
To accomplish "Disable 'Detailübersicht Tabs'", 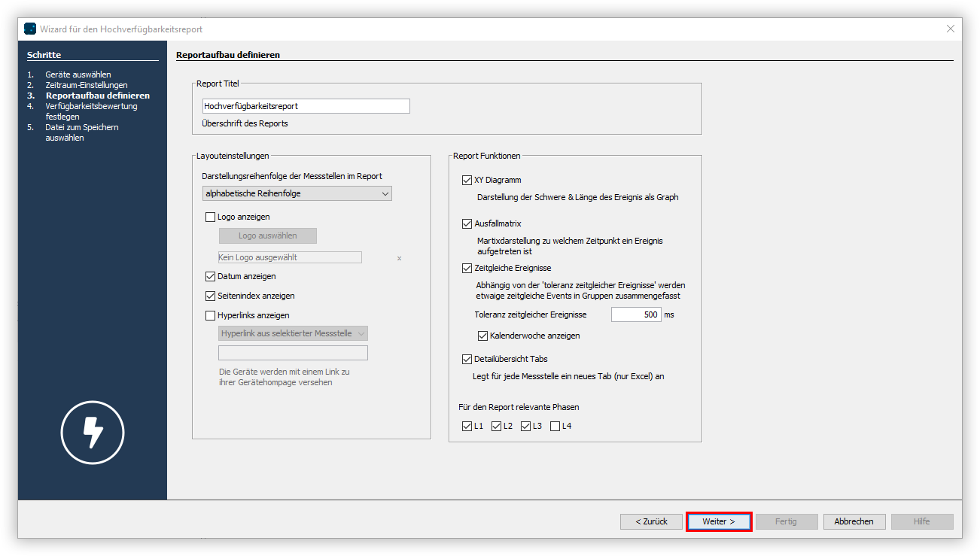I will (467, 359).
